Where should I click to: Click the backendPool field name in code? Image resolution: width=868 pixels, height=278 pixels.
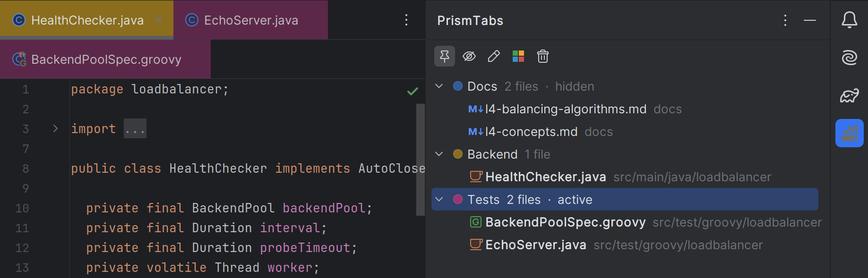click(324, 208)
